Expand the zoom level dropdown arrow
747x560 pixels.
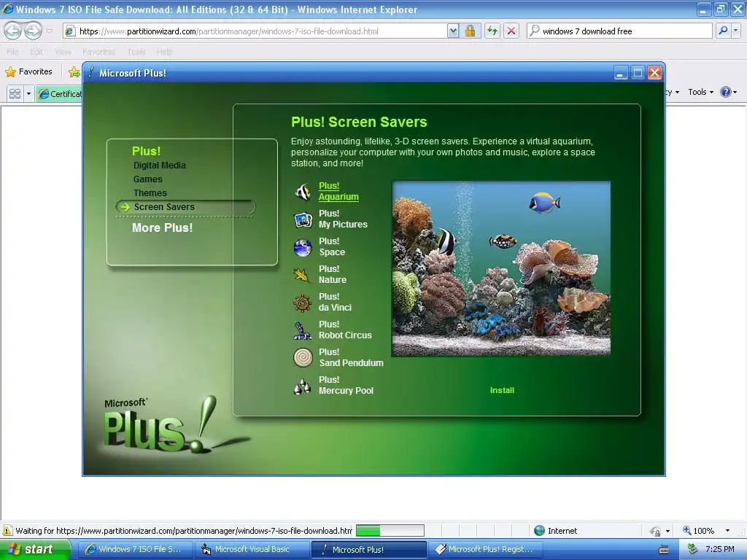(727, 531)
